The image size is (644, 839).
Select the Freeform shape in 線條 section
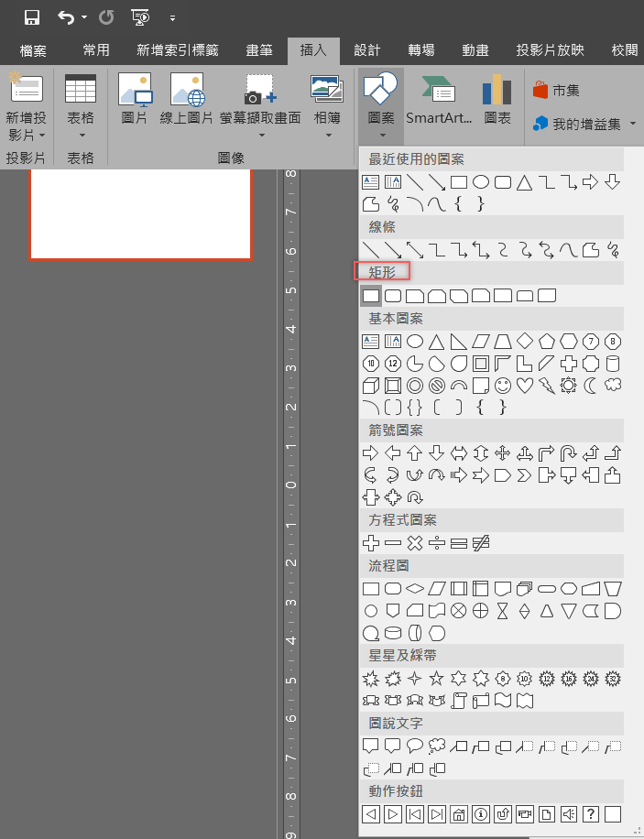[x=591, y=250]
